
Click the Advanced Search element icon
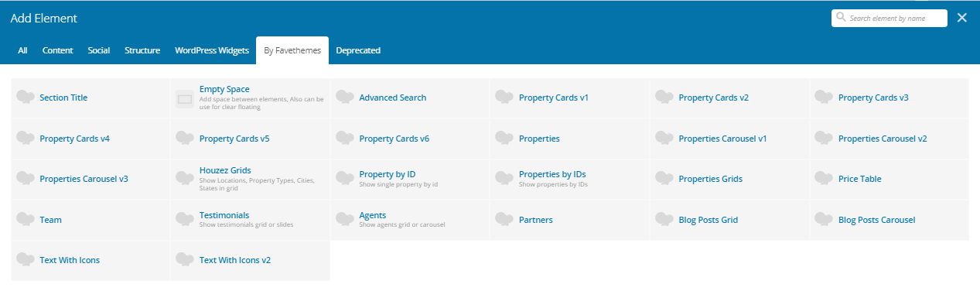[x=345, y=98]
